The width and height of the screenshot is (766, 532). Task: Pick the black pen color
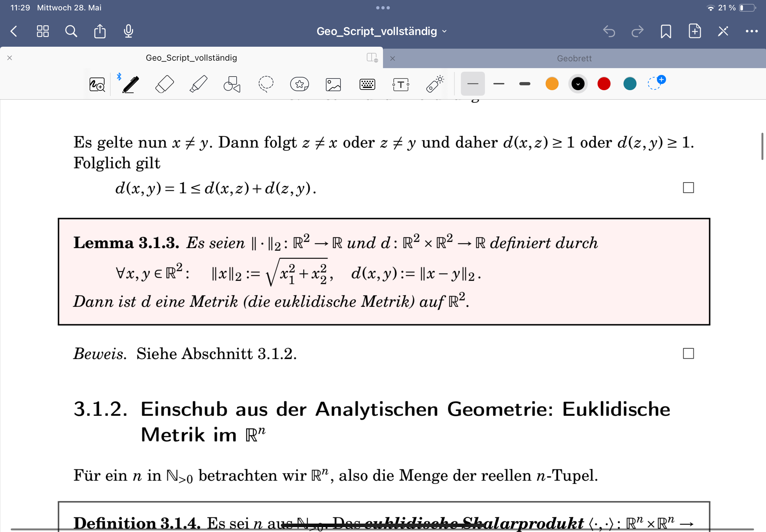(578, 84)
